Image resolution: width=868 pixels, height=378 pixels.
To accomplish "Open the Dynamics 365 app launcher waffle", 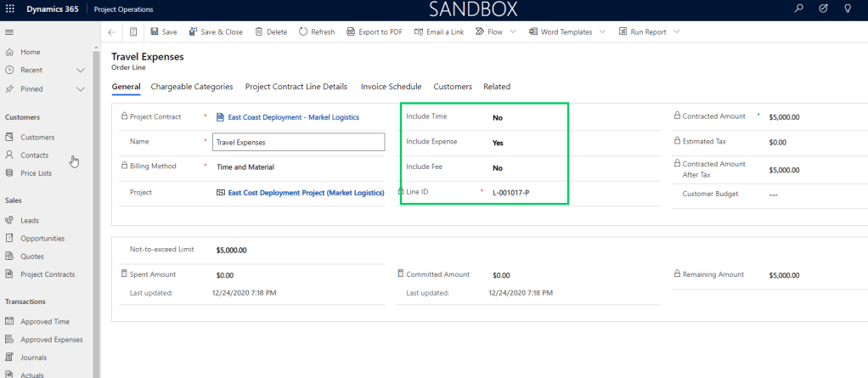I will pos(10,9).
